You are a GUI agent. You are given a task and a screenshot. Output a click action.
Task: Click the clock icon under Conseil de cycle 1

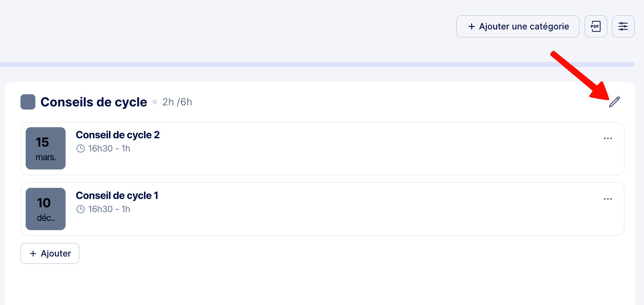click(x=80, y=209)
